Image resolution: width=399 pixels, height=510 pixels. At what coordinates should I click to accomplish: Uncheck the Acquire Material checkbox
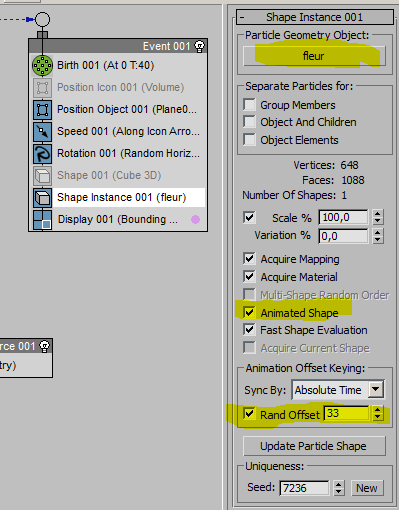pyautogui.click(x=249, y=276)
